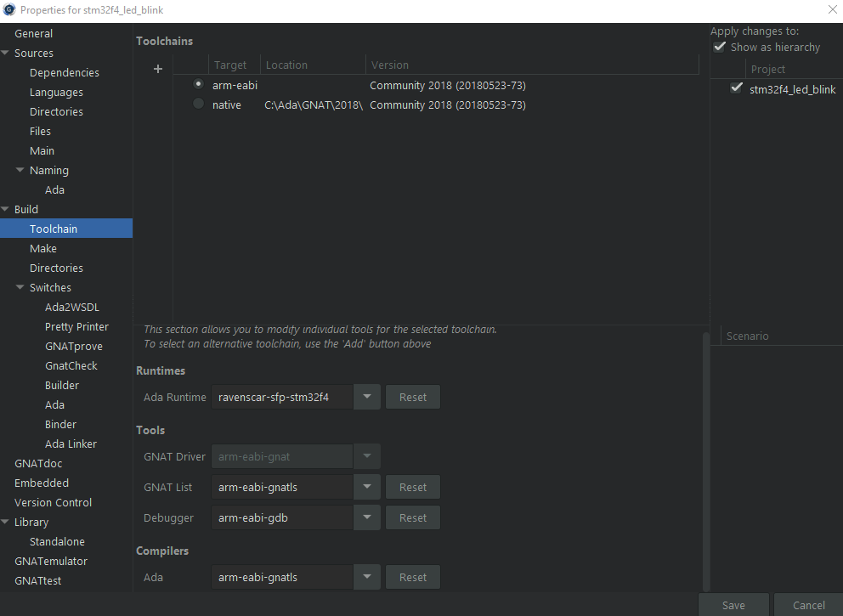Open the Ada Runtime dropdown arrow
843x616 pixels.
pyautogui.click(x=366, y=397)
